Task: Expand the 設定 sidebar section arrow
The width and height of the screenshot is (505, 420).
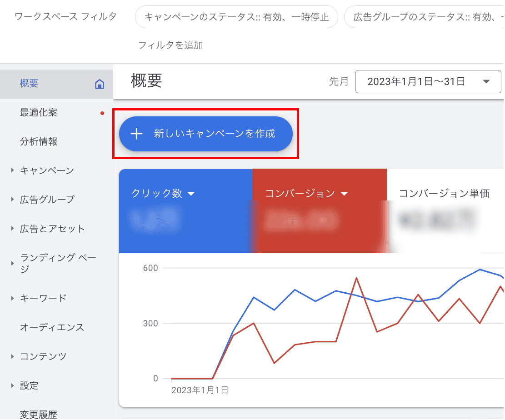Action: (13, 385)
